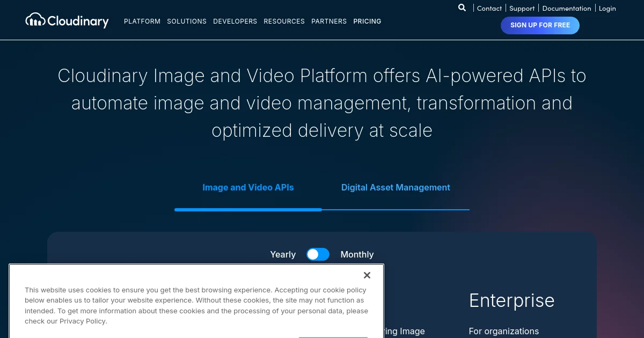Click the SIGN UP FOR FREE button

coord(540,25)
